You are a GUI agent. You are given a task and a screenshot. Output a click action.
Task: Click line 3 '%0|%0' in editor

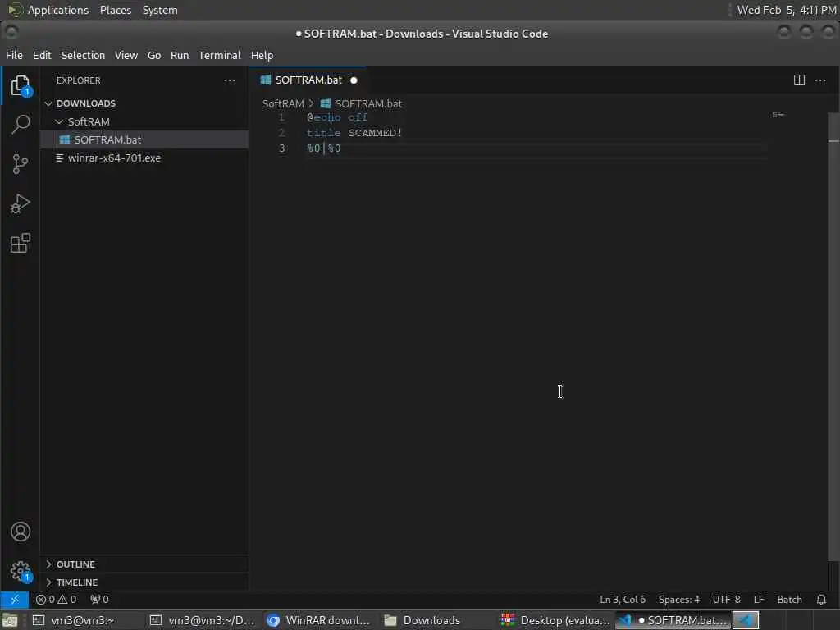tap(323, 148)
